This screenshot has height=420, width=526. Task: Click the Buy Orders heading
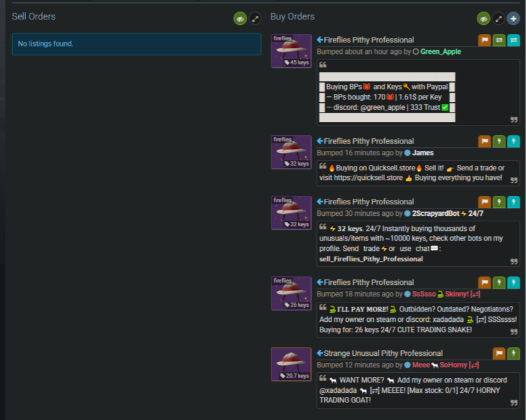pos(293,16)
